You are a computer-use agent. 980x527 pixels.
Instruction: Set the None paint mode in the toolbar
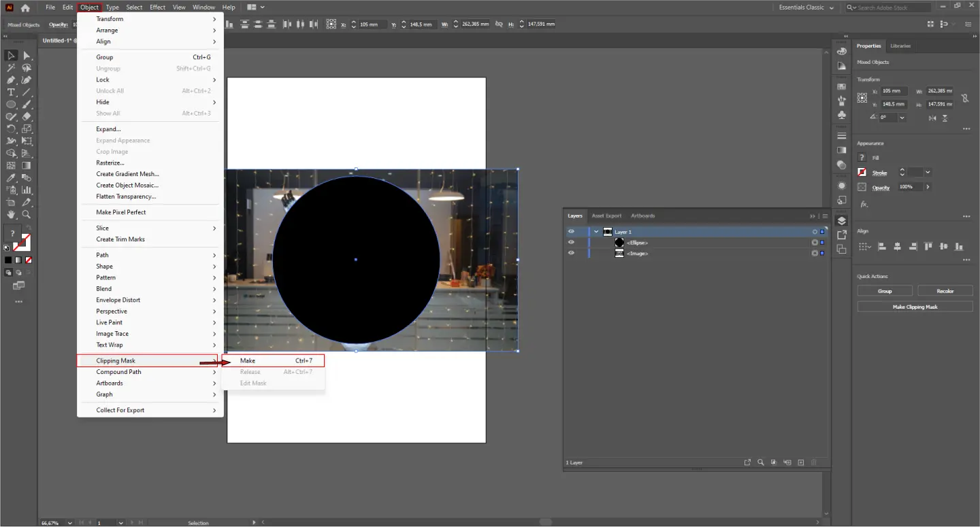click(x=28, y=260)
